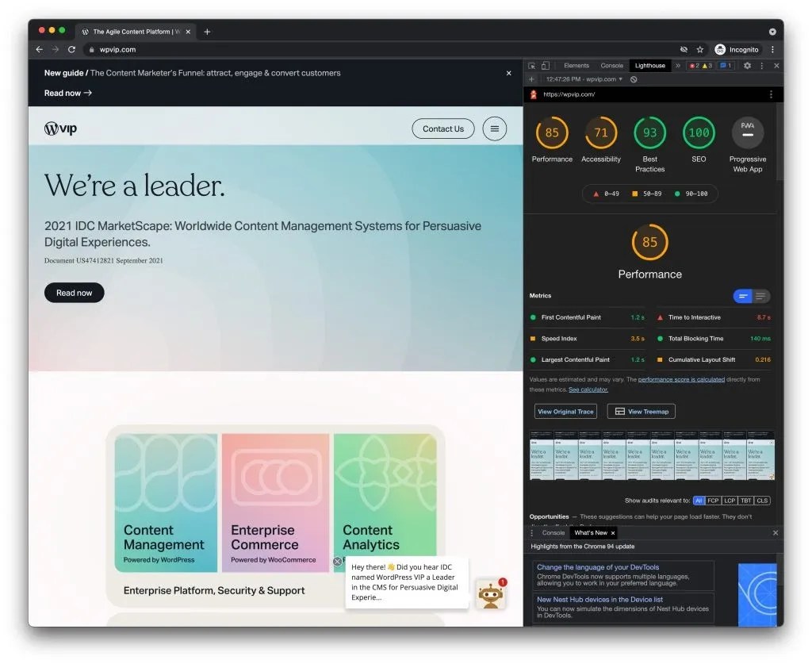
Task: Switch metrics to compact view toggle
Action: (x=742, y=296)
